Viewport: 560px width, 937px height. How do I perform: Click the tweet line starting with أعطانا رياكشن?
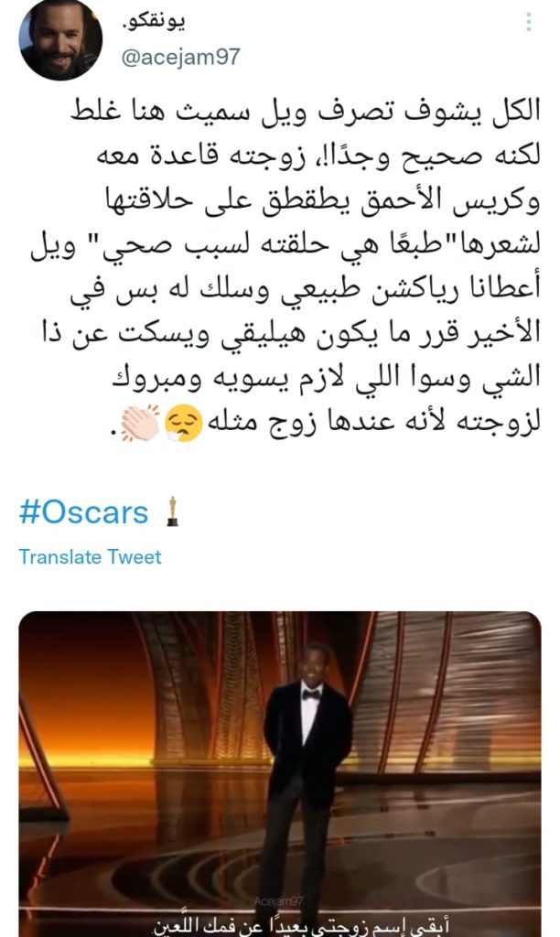pos(305,288)
